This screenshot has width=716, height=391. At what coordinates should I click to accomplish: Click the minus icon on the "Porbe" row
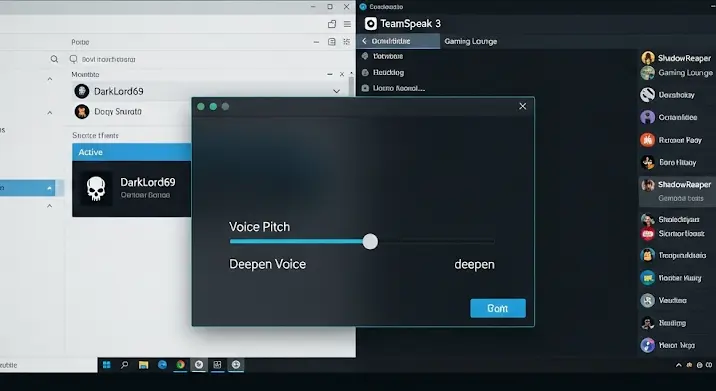(316, 42)
